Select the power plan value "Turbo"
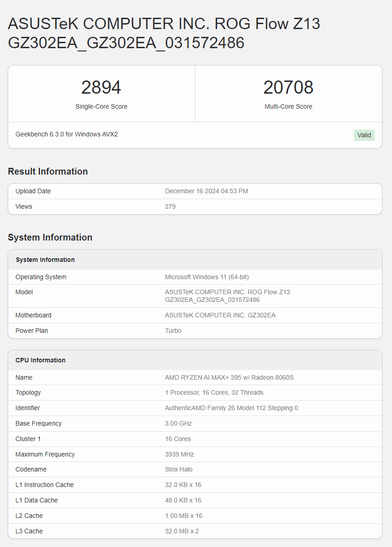The height and width of the screenshot is (547, 392). click(173, 331)
